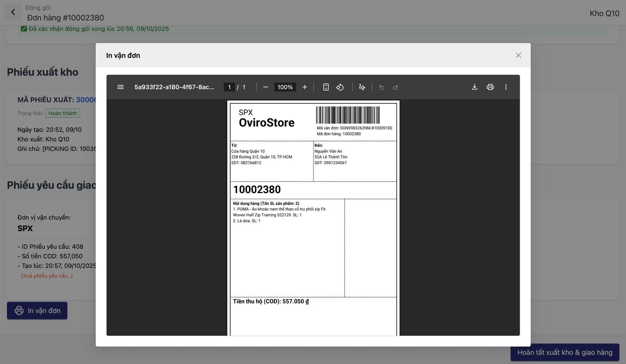Click the 100% zoom level field
The width and height of the screenshot is (626, 364).
pos(285,87)
